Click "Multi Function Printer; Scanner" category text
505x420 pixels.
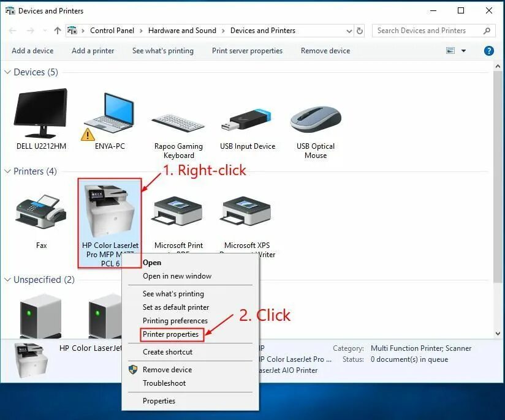tap(421, 348)
